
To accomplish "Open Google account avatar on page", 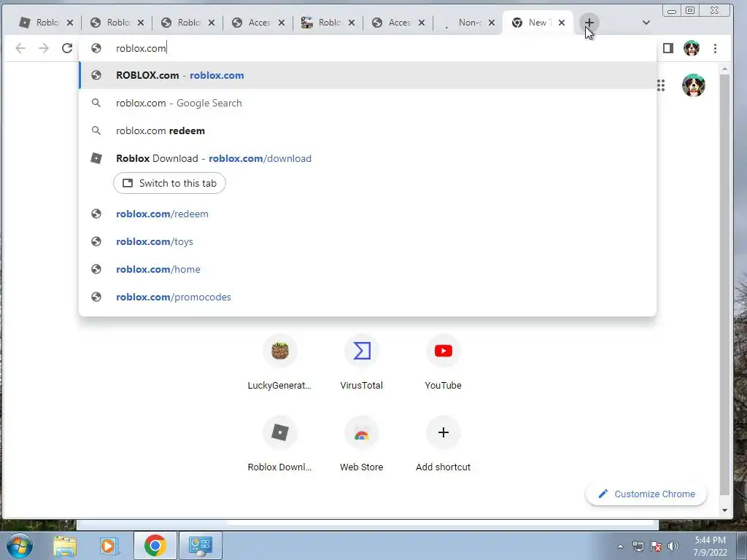I will pyautogui.click(x=693, y=86).
